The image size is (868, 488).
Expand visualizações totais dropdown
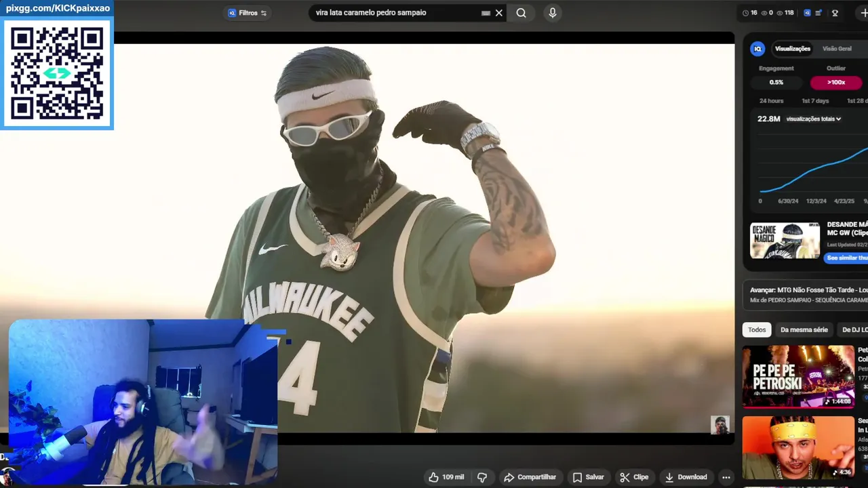[x=814, y=119]
